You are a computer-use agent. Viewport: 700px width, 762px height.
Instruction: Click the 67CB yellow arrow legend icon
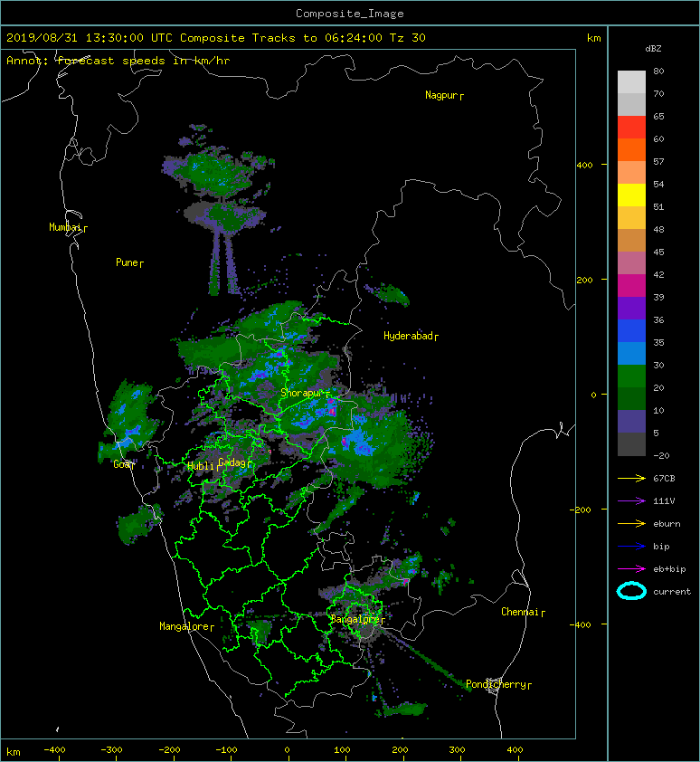point(631,479)
